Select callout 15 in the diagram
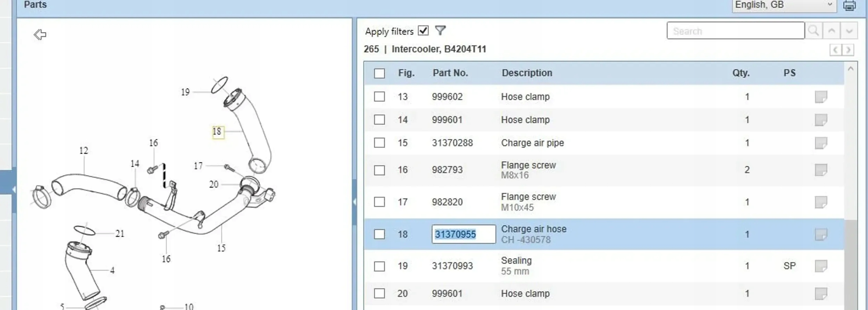 click(221, 248)
